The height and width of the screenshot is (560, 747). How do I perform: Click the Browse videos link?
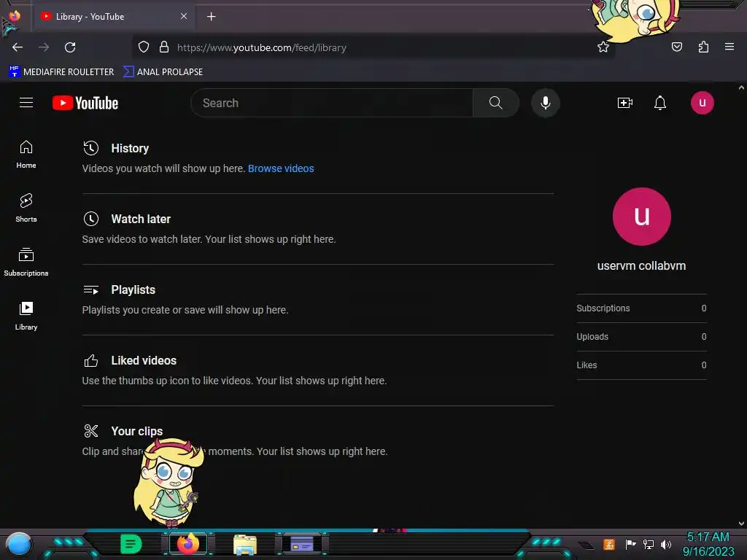pyautogui.click(x=281, y=168)
